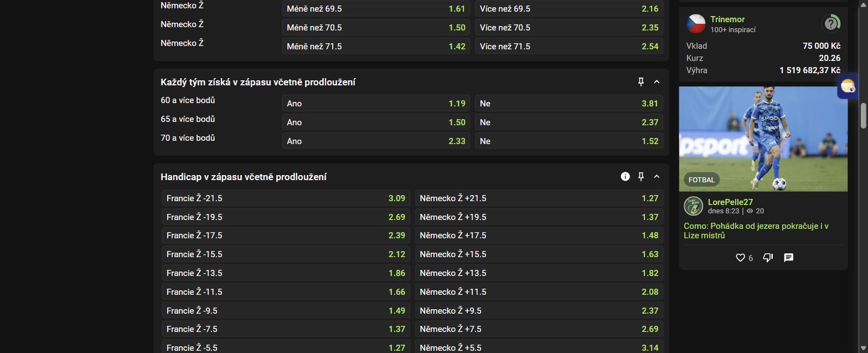The width and height of the screenshot is (868, 353).
Task: Click the Vklad value 75 000 Kč
Action: click(821, 46)
